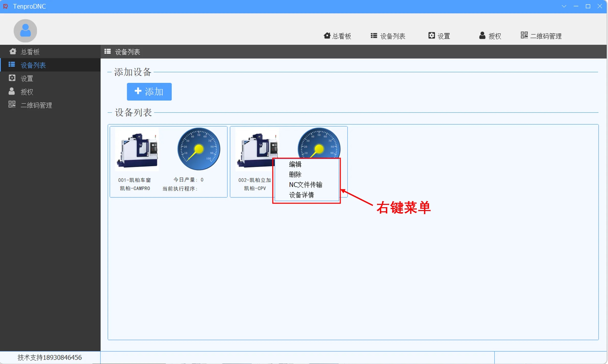Select 设置 in the left sidebar
Image resolution: width=608 pixels, height=364 pixels.
27,79
